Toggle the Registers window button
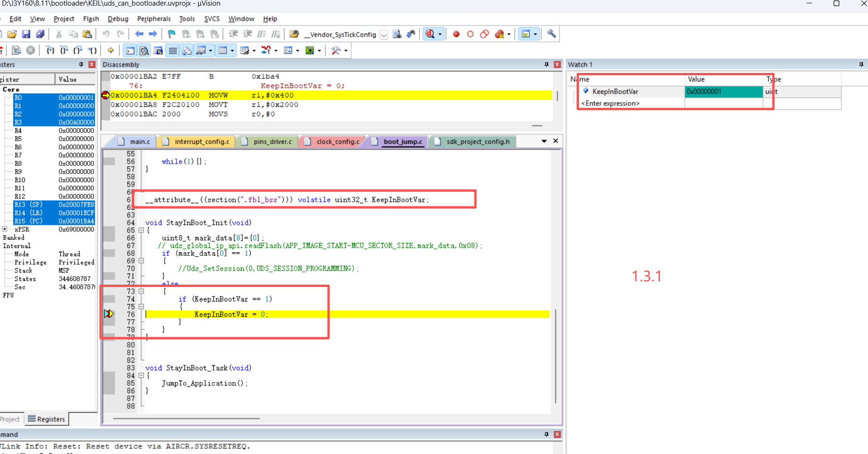The width and height of the screenshot is (868, 454). (173, 50)
